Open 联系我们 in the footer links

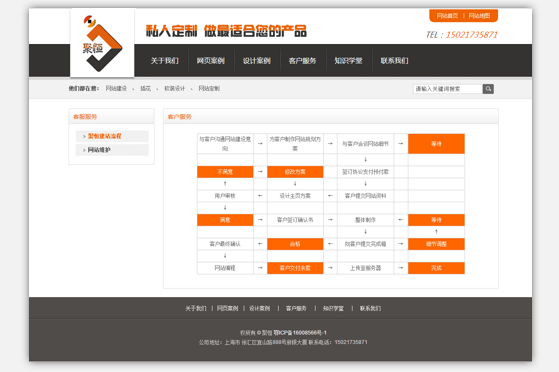[x=370, y=309]
